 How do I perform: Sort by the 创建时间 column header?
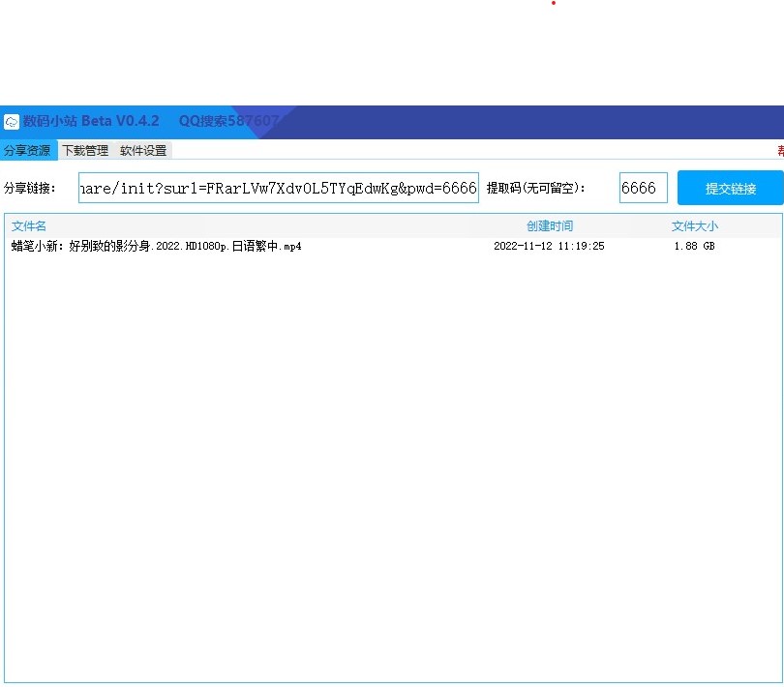coord(550,226)
